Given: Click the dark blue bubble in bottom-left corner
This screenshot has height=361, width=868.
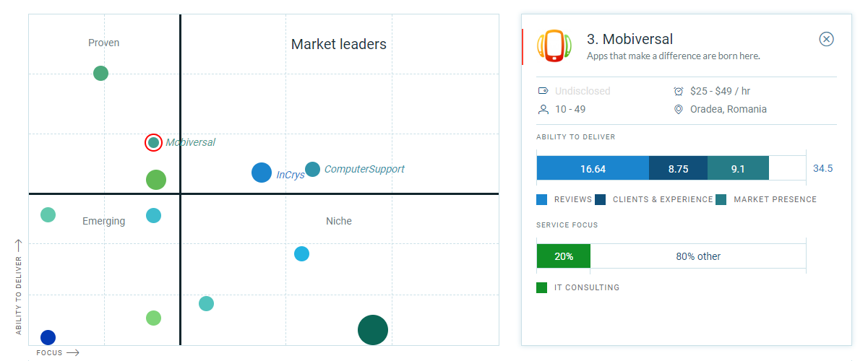Looking at the screenshot, I should click(48, 337).
